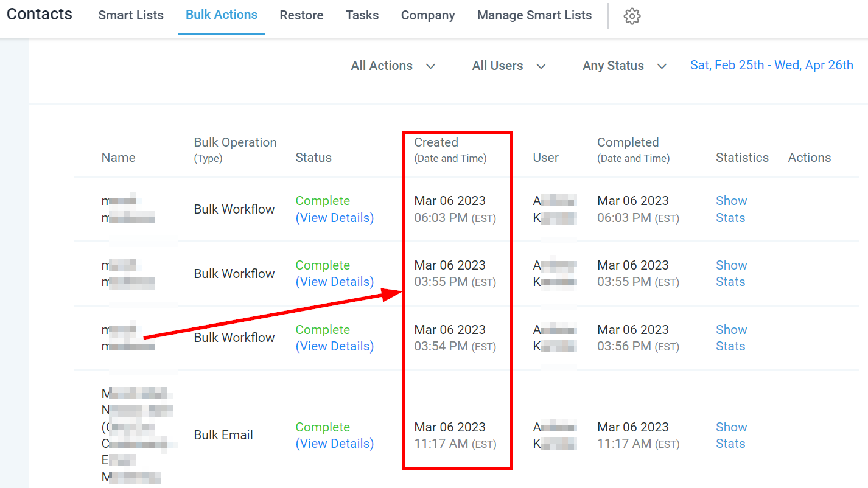Switch to the Company tab
The width and height of the screenshot is (868, 488).
(428, 15)
